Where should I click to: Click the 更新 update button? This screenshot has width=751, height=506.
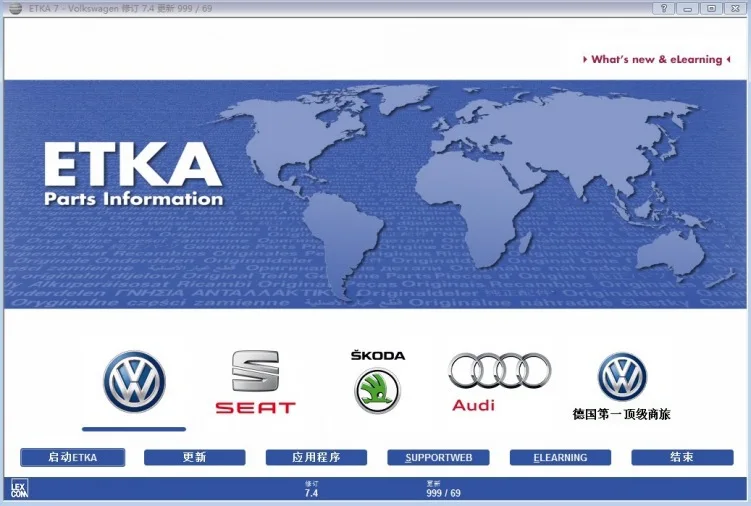click(x=194, y=458)
